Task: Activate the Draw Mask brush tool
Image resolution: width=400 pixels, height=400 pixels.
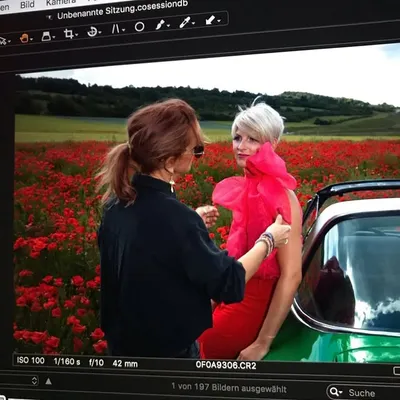Action: [x=160, y=25]
